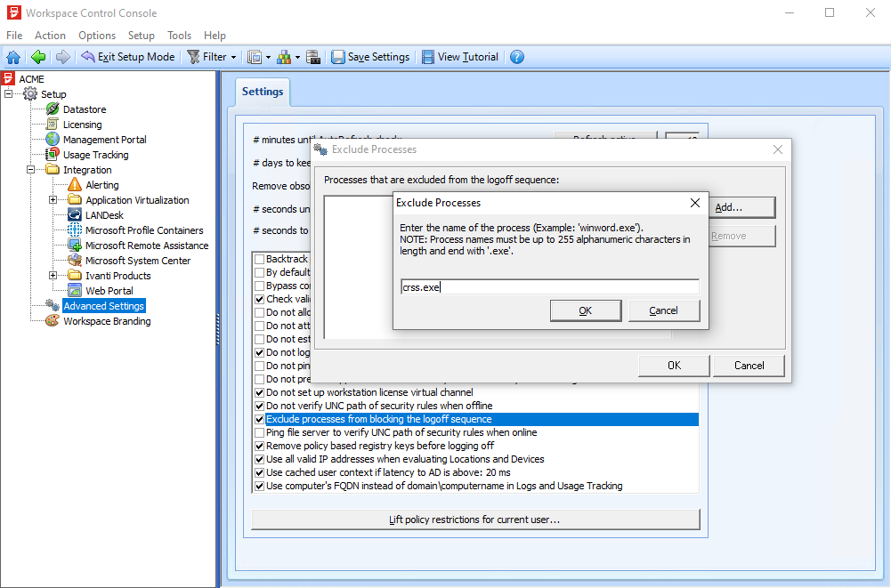891x588 pixels.
Task: Click Remove in Exclude Processes dialog
Action: [742, 236]
